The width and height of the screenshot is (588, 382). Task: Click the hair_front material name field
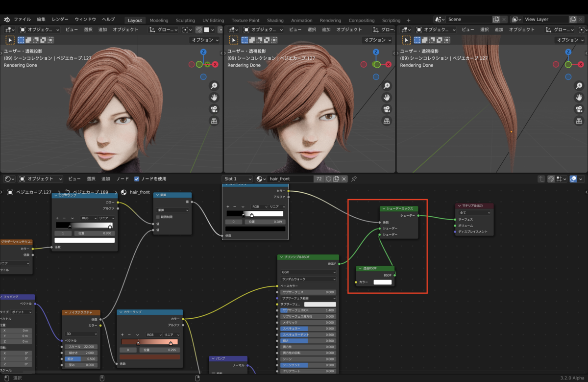(x=290, y=179)
